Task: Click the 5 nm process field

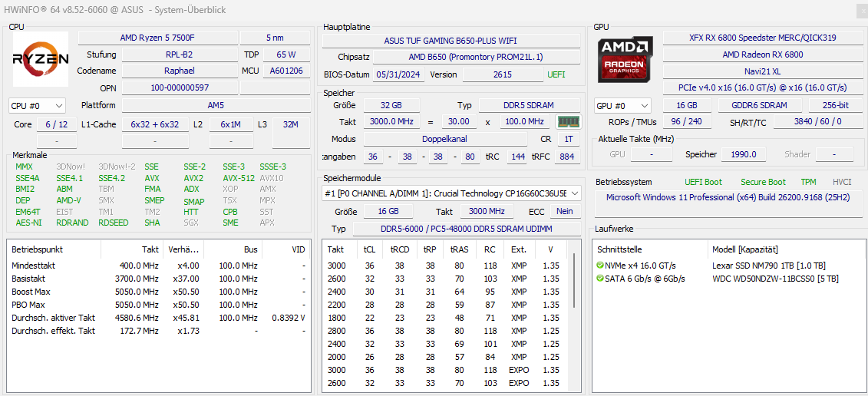Action: coord(275,38)
